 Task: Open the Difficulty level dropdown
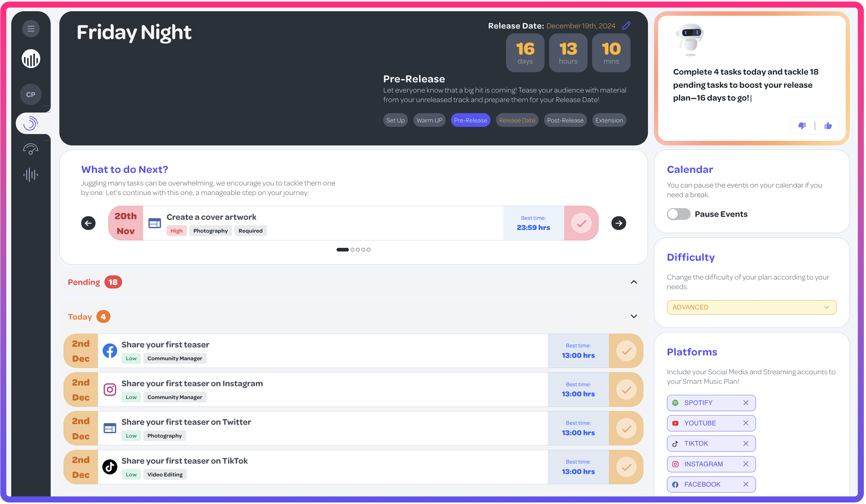(x=751, y=307)
